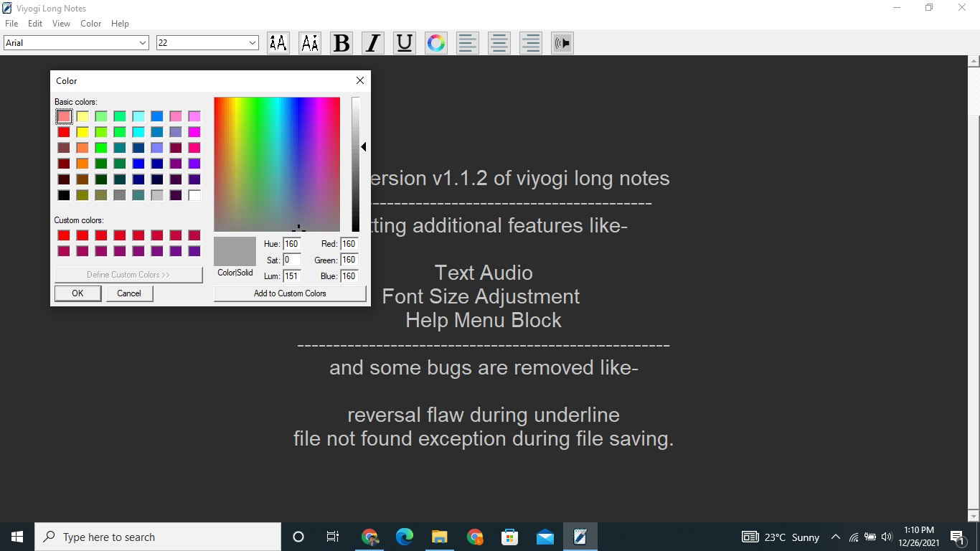Select the last purple custom color swatch

(194, 251)
